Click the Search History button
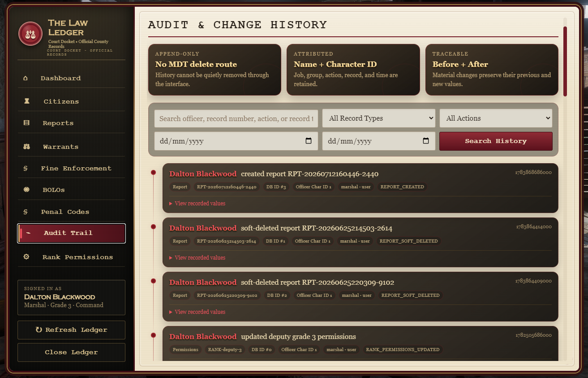The image size is (588, 378). (x=496, y=141)
